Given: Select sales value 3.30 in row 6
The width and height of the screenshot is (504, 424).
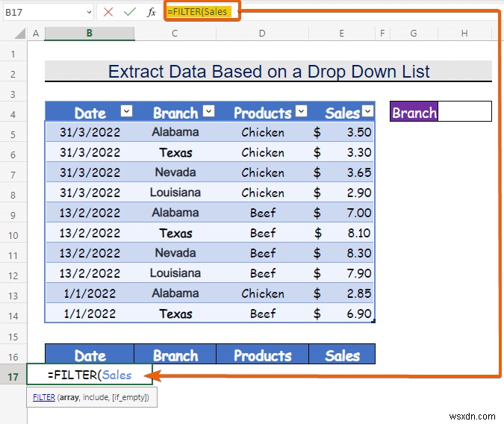Looking at the screenshot, I should coord(342,152).
